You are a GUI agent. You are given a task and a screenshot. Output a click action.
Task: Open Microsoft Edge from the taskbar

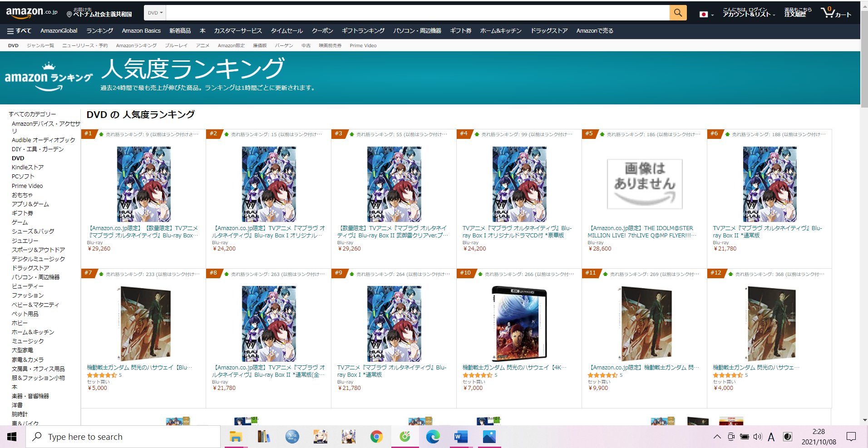tap(433, 437)
